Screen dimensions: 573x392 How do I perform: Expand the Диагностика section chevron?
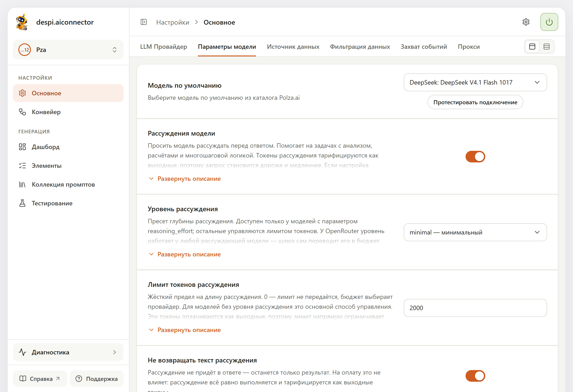pyautogui.click(x=114, y=352)
